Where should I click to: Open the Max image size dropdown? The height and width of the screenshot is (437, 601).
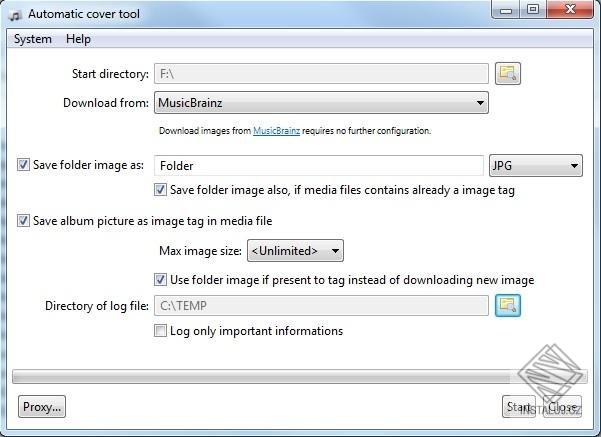295,251
